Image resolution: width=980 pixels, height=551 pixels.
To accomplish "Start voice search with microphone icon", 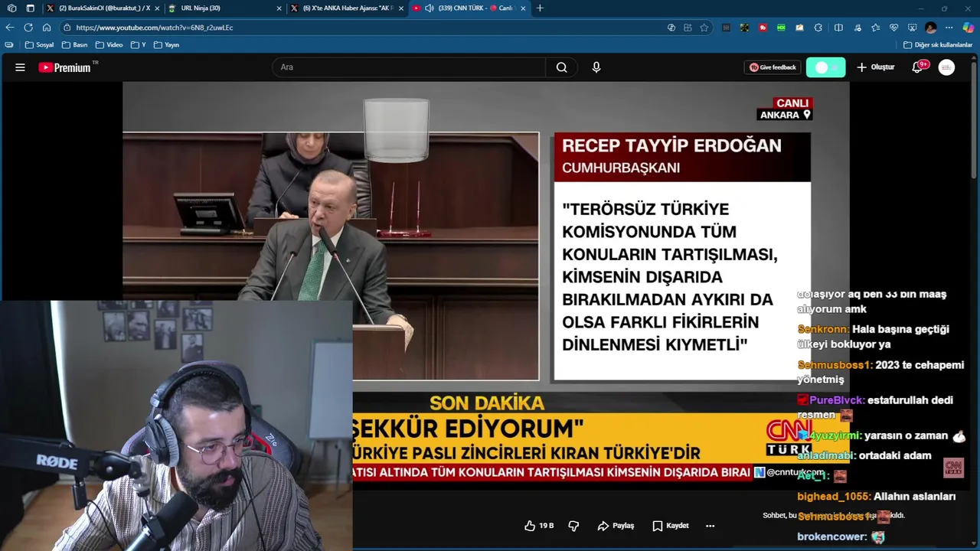I will (x=596, y=67).
